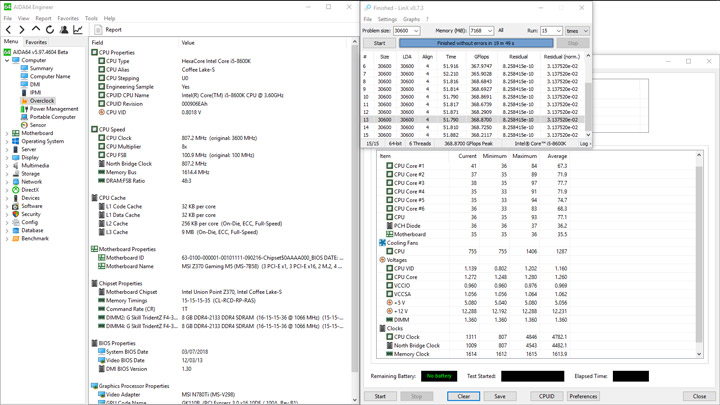Viewport: 720px width, 405px height.
Task: Toggle CPU Core #6 checkbox
Action: (389, 208)
